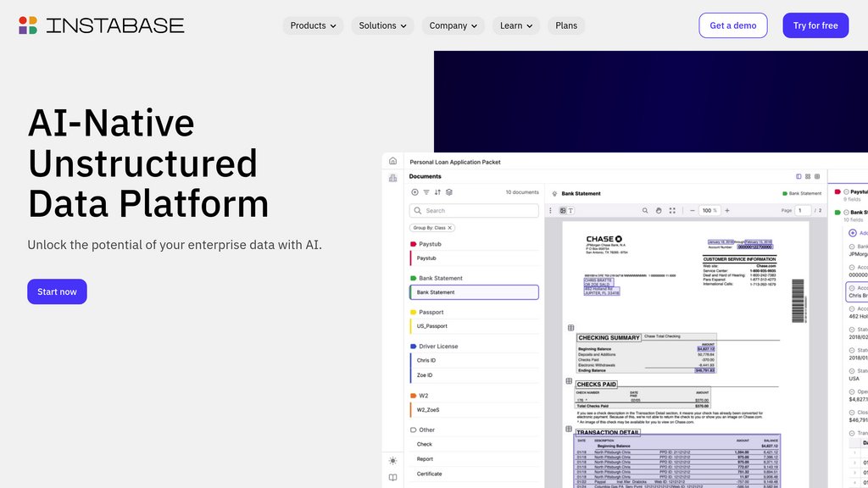Viewport: 868px width, 488px height.
Task: Click the document Search field
Action: 474,211
